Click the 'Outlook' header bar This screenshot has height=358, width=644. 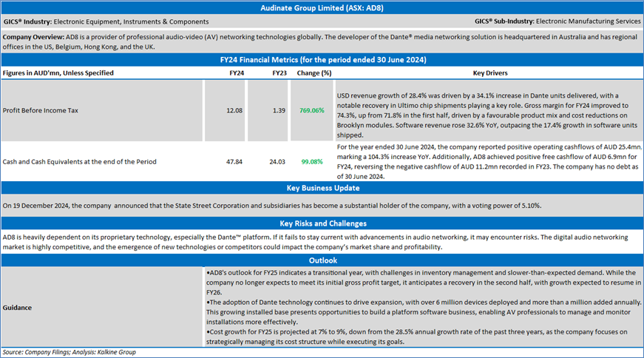coord(322,260)
